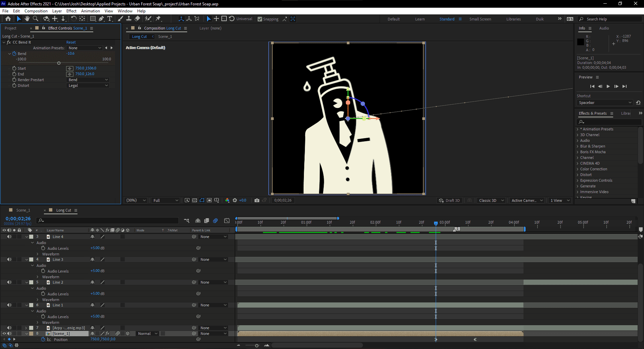The width and height of the screenshot is (644, 349).
Task: Mute audio of Line 1 layer
Action: click(x=9, y=305)
